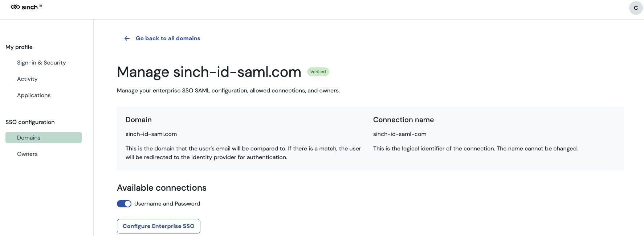Click the SSO configuration sidebar heading
The height and width of the screenshot is (236, 644).
[x=30, y=122]
